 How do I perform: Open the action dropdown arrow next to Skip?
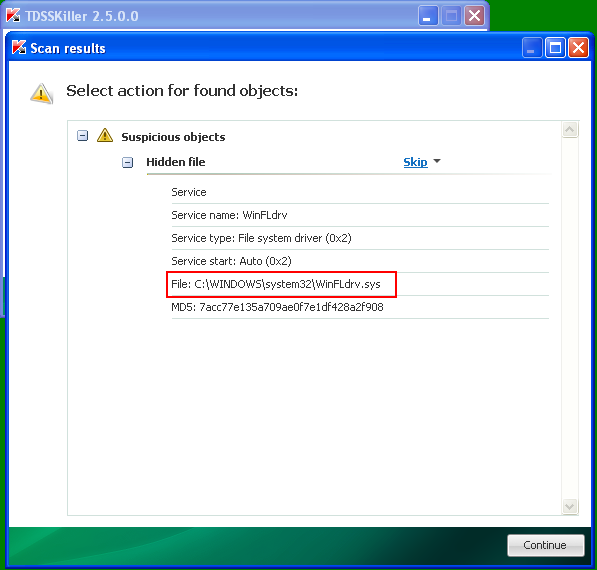437,161
